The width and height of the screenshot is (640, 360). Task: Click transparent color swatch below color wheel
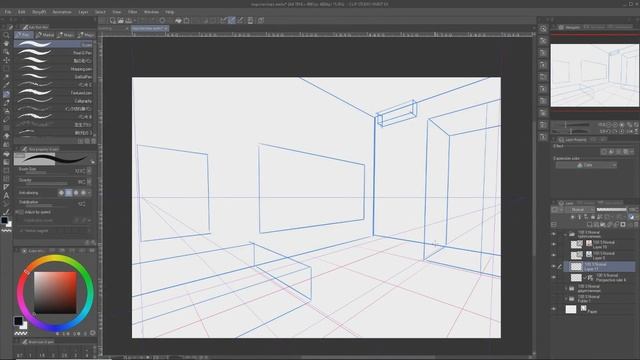[20, 333]
